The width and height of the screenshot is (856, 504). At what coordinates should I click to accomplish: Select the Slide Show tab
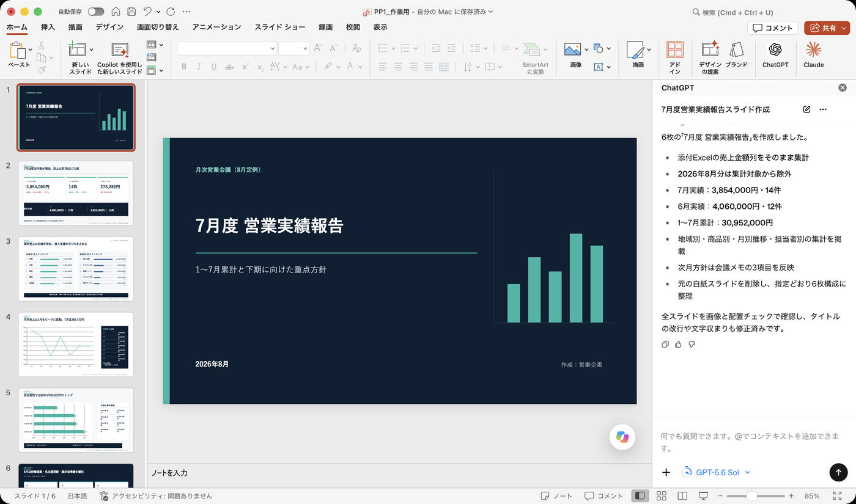[x=279, y=27]
